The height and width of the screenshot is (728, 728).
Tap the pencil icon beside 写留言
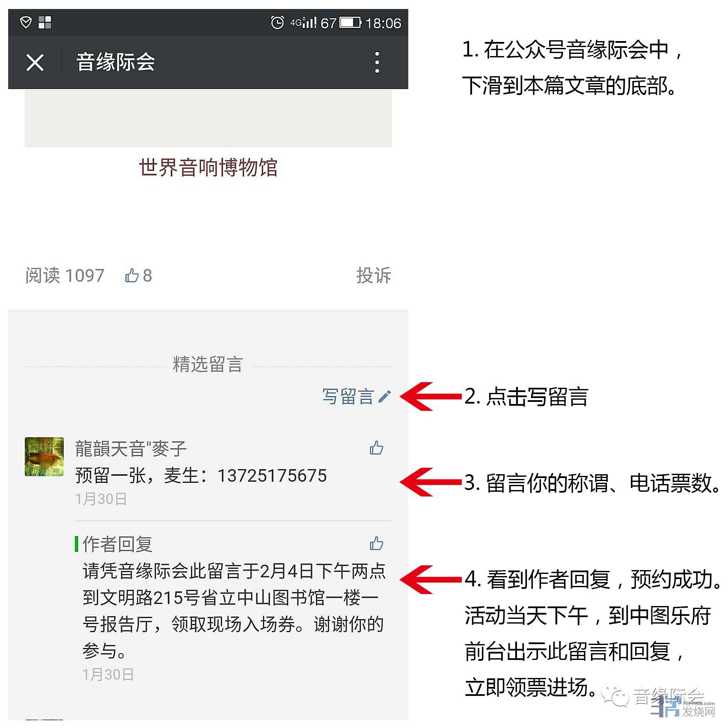[384, 396]
